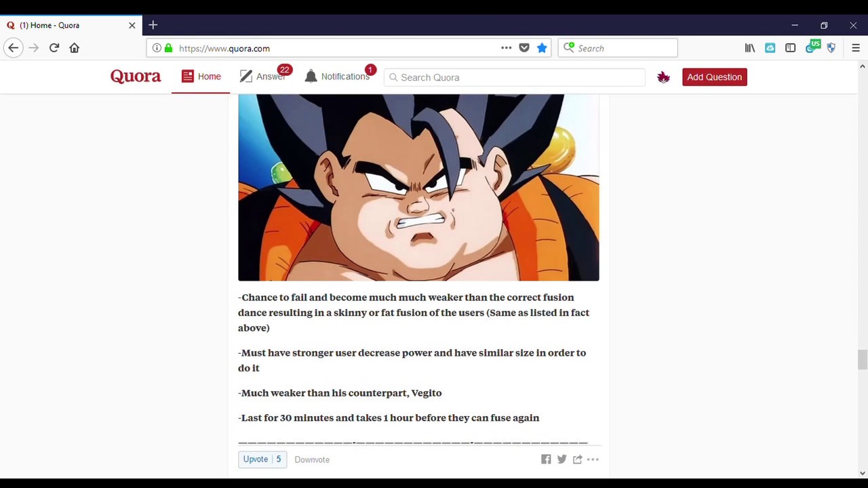This screenshot has width=868, height=488.
Task: Click the Add Question button
Action: coord(714,77)
